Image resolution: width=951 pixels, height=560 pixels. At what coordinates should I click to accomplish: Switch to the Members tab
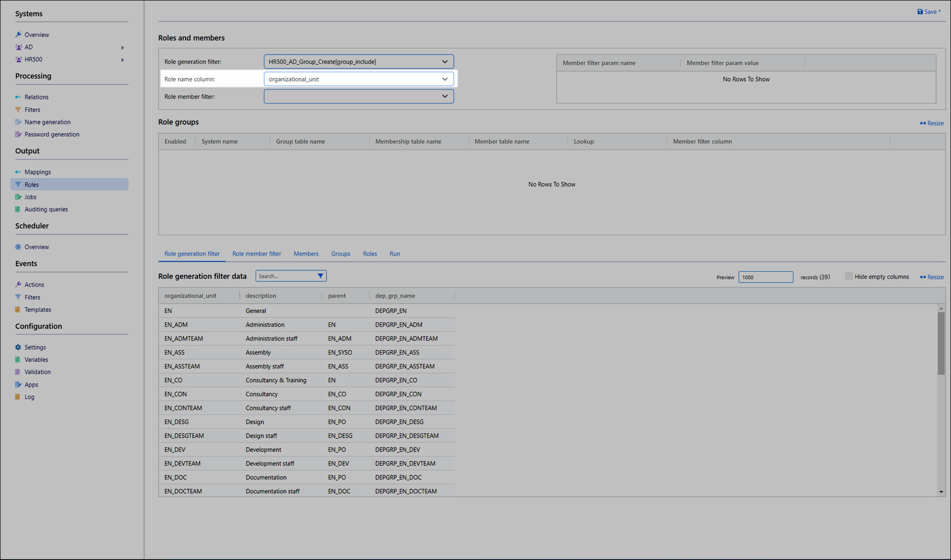[x=306, y=254]
